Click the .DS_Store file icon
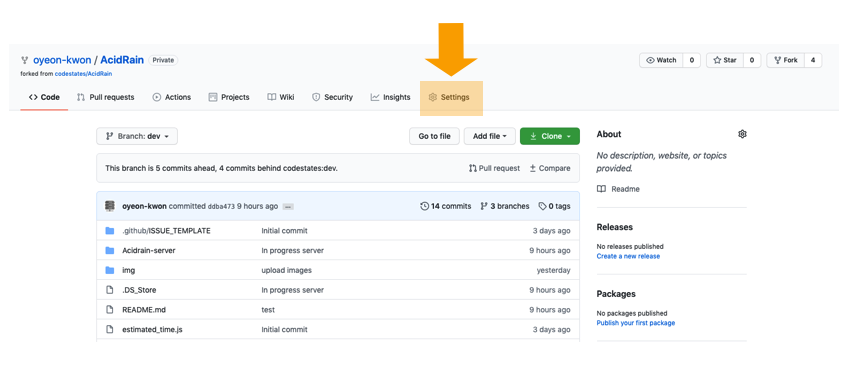The image size is (841, 367). (x=110, y=290)
